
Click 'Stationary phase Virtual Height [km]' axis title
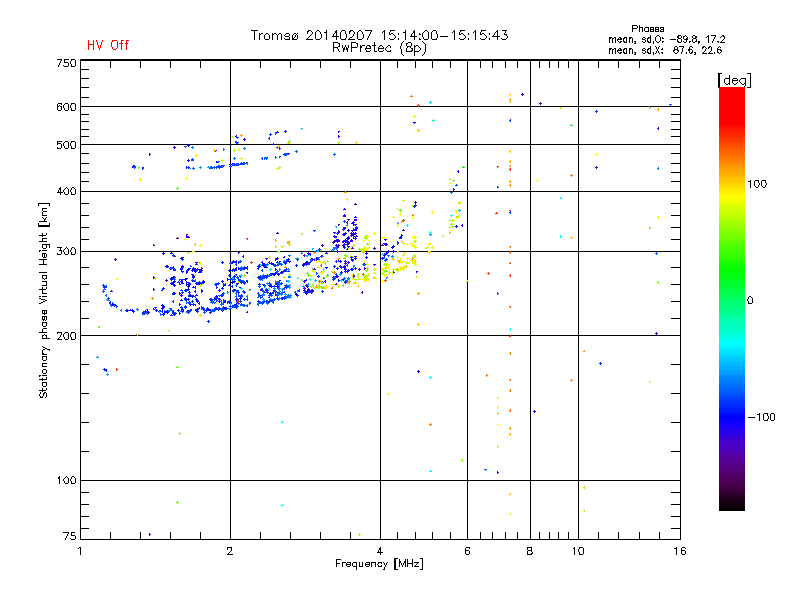tap(44, 300)
